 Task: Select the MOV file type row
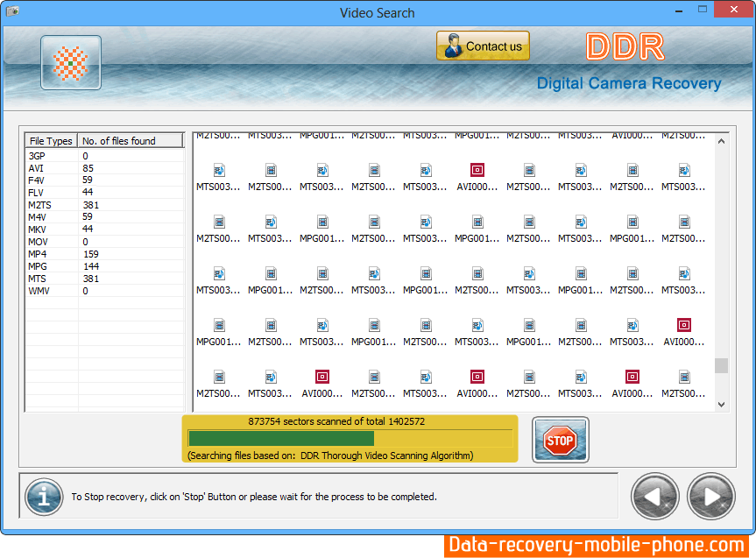point(105,242)
